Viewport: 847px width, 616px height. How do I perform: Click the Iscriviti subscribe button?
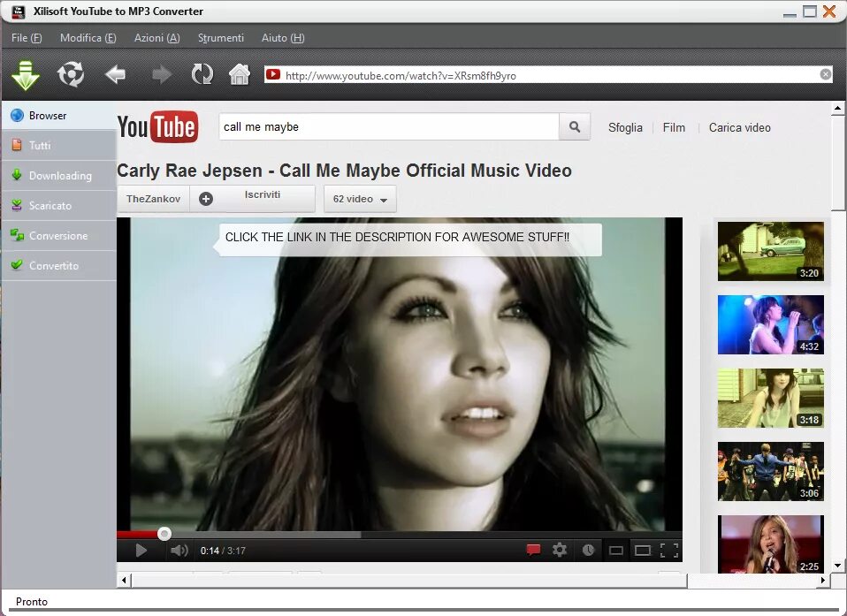pyautogui.click(x=252, y=199)
